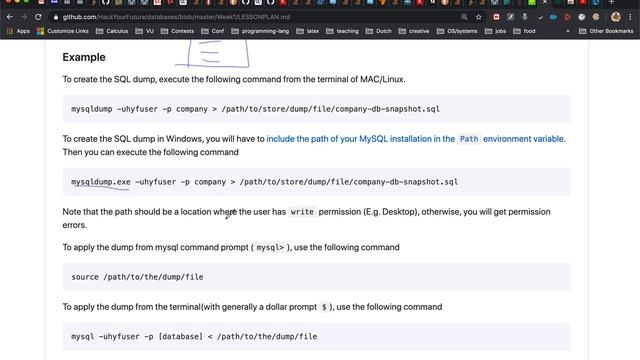Close the active tab

point(544,2)
